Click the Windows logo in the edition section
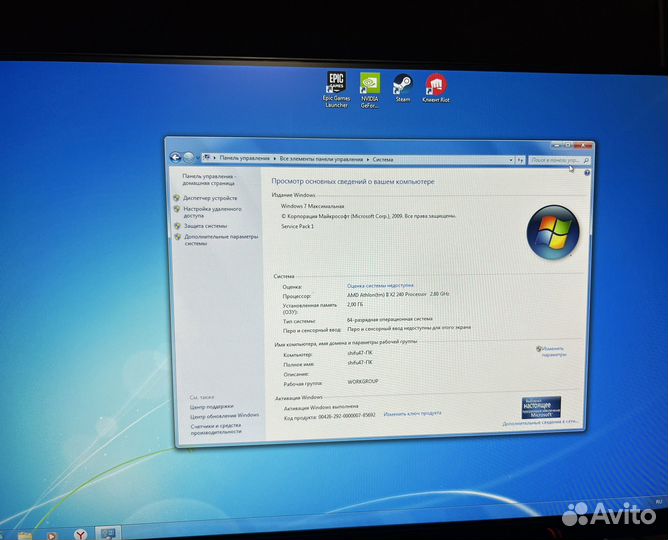This screenshot has width=668, height=540. (553, 232)
